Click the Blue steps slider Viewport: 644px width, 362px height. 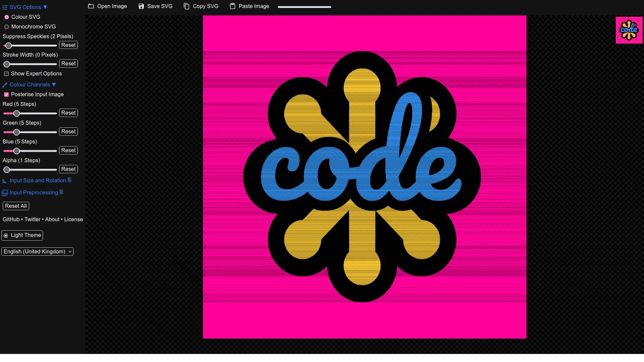(30, 151)
